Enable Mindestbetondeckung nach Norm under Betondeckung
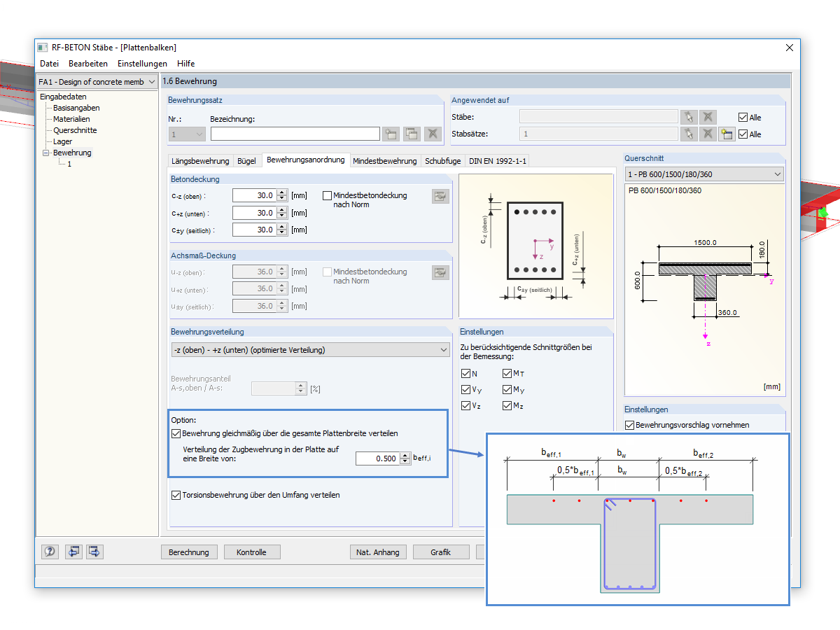 [x=327, y=196]
